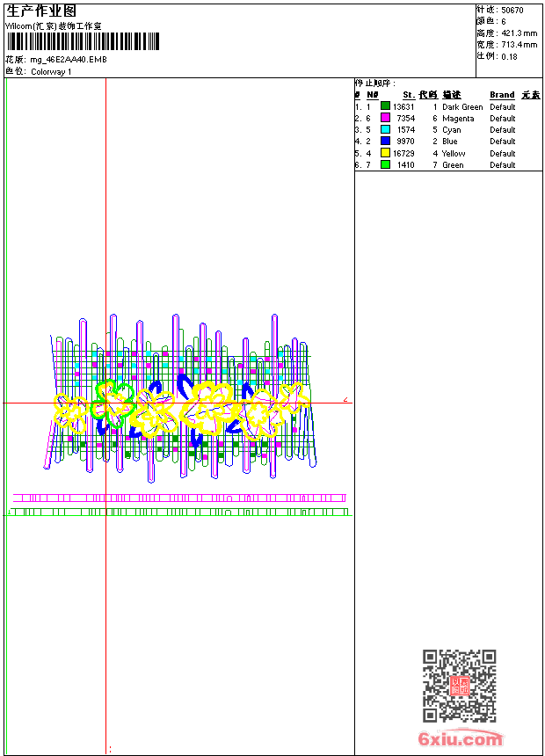
Task: Click the QR code image
Action: pyautogui.click(x=459, y=686)
